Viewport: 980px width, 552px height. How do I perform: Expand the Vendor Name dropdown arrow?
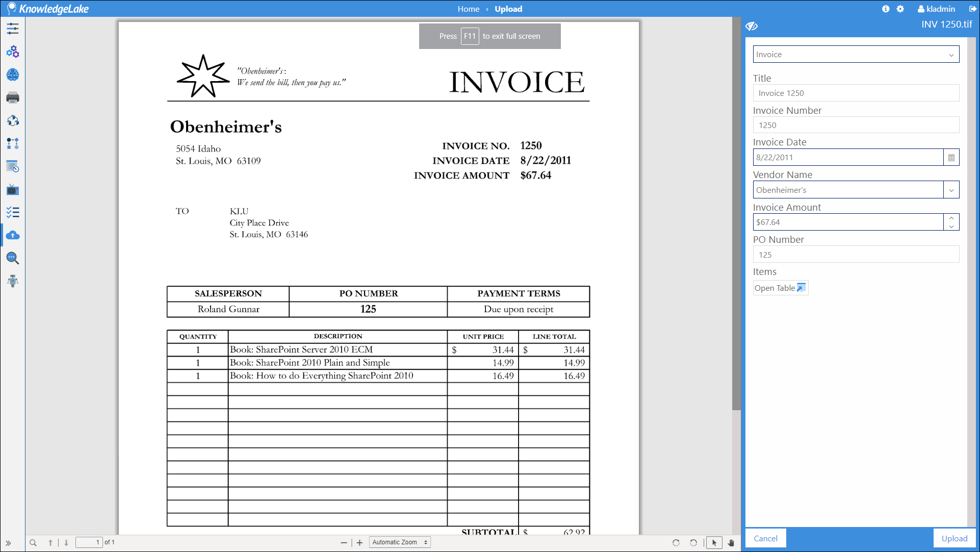click(951, 190)
